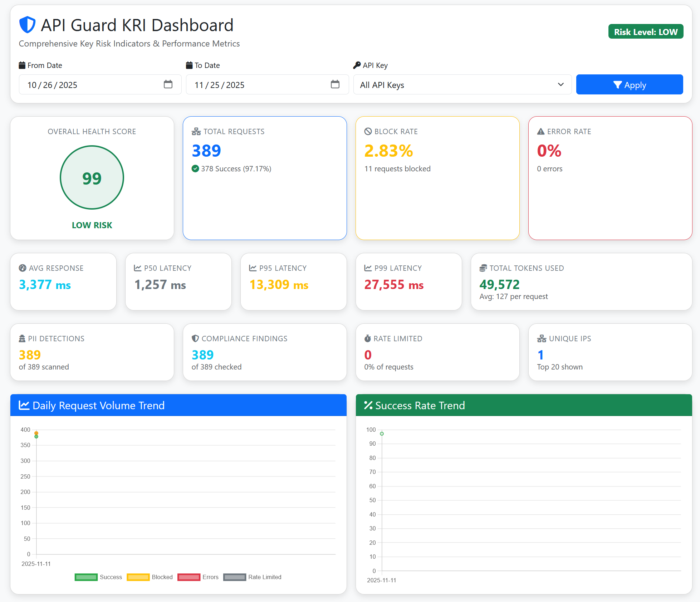Click the shield icon next to dashboard title
This screenshot has width=700, height=602.
pyautogui.click(x=27, y=25)
